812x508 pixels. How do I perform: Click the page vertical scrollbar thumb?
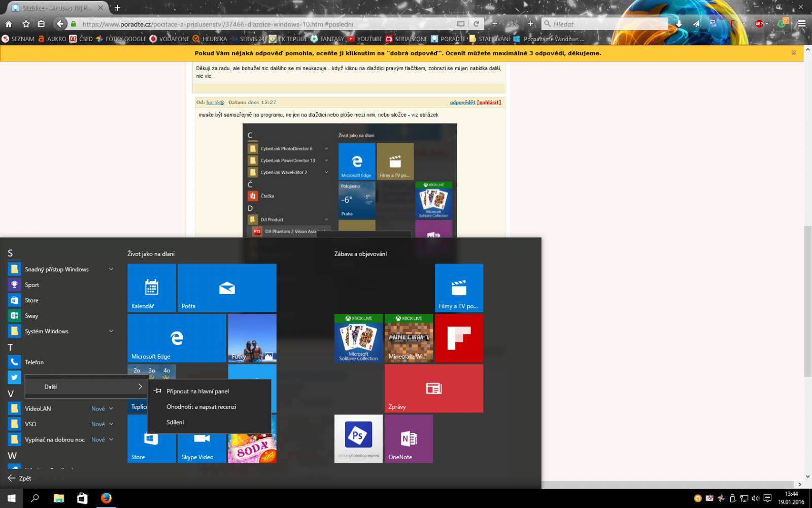807,301
